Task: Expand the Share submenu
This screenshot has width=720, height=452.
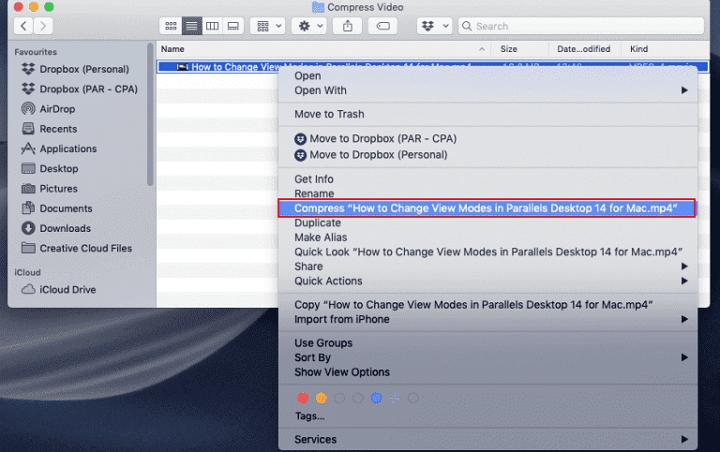Action: 488,266
